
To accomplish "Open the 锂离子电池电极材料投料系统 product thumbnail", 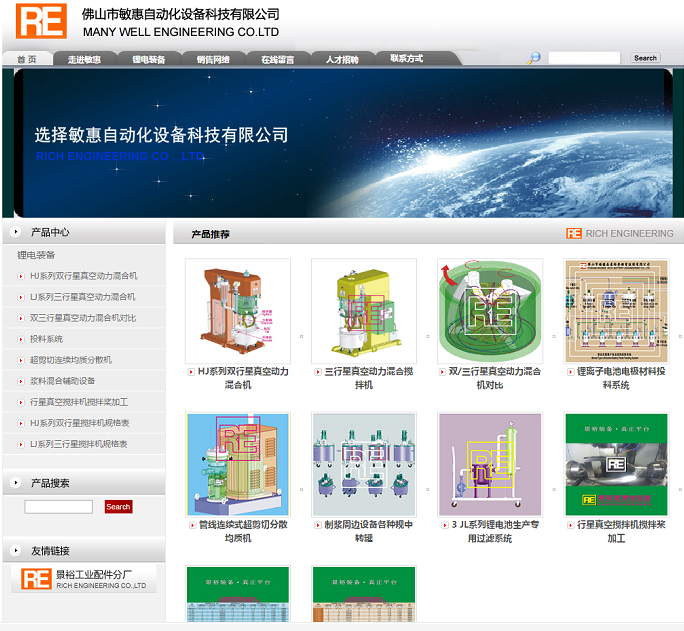I will click(x=615, y=311).
